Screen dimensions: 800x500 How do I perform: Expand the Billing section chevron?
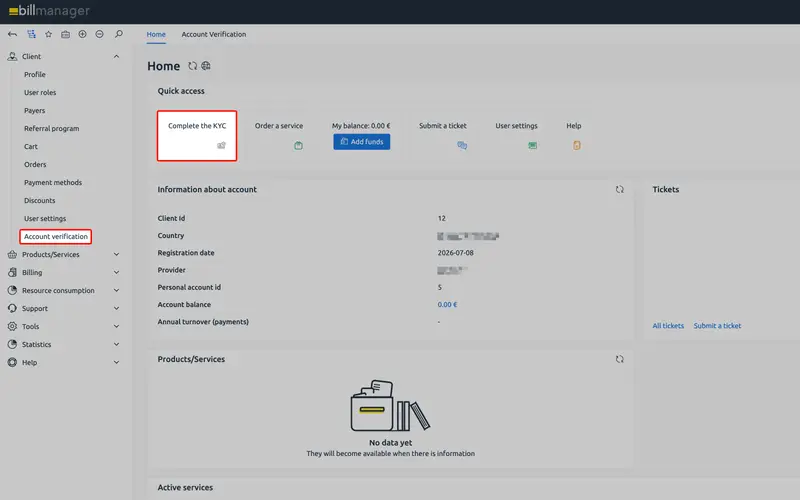(x=116, y=272)
